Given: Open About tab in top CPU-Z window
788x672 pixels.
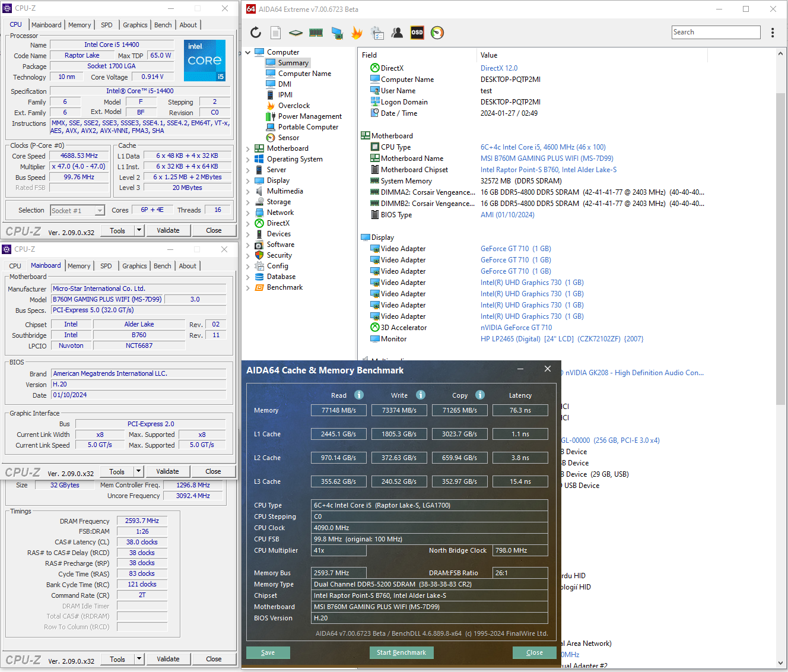Looking at the screenshot, I should coord(188,25).
